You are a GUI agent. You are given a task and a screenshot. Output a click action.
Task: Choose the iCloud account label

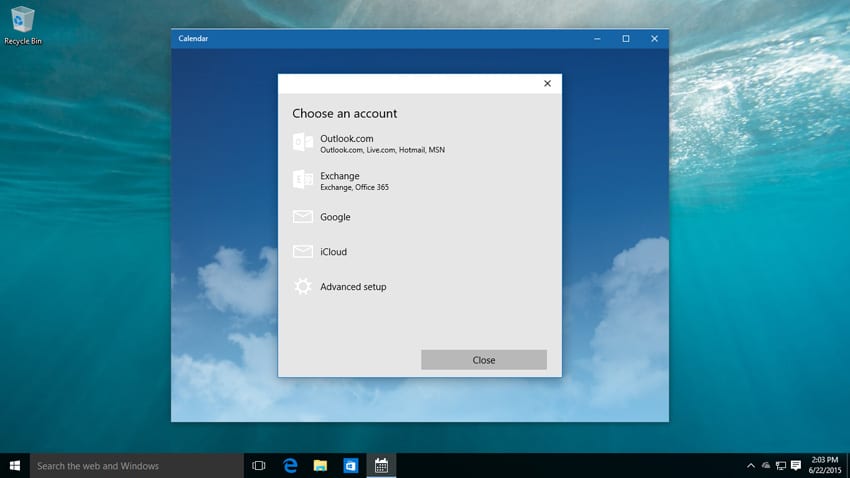click(x=333, y=251)
